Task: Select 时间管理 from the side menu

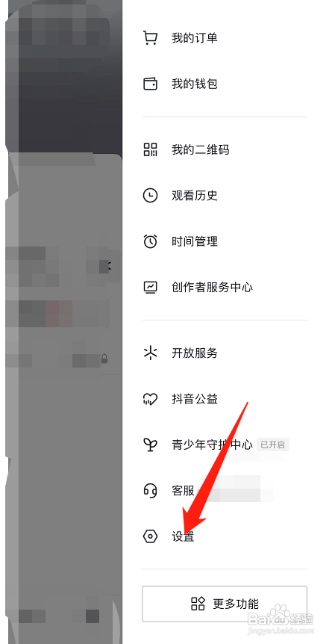Action: pos(225,241)
